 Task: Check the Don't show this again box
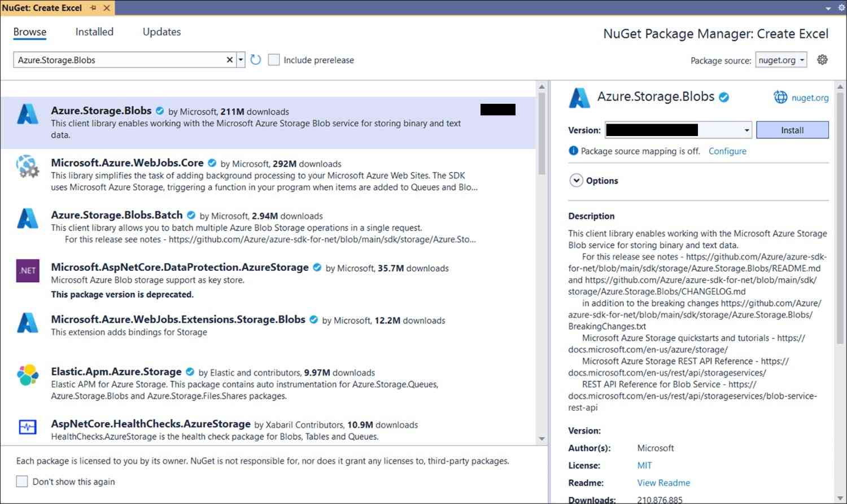(x=22, y=481)
